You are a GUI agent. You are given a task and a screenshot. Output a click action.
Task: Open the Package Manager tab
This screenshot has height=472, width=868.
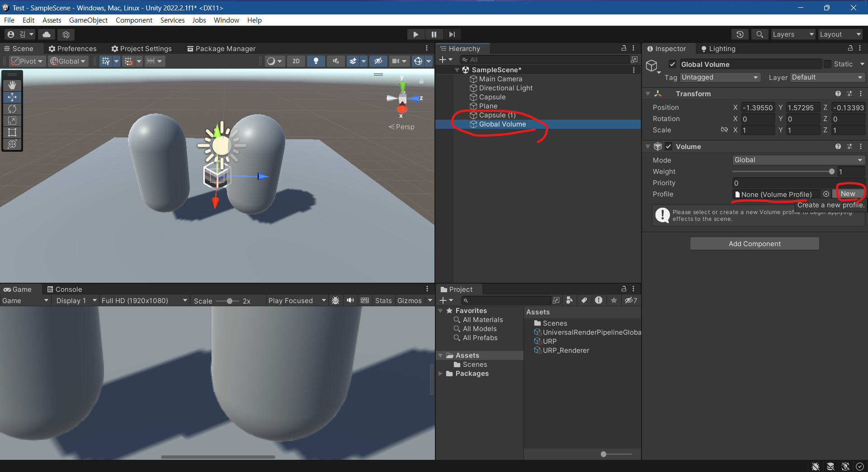222,49
